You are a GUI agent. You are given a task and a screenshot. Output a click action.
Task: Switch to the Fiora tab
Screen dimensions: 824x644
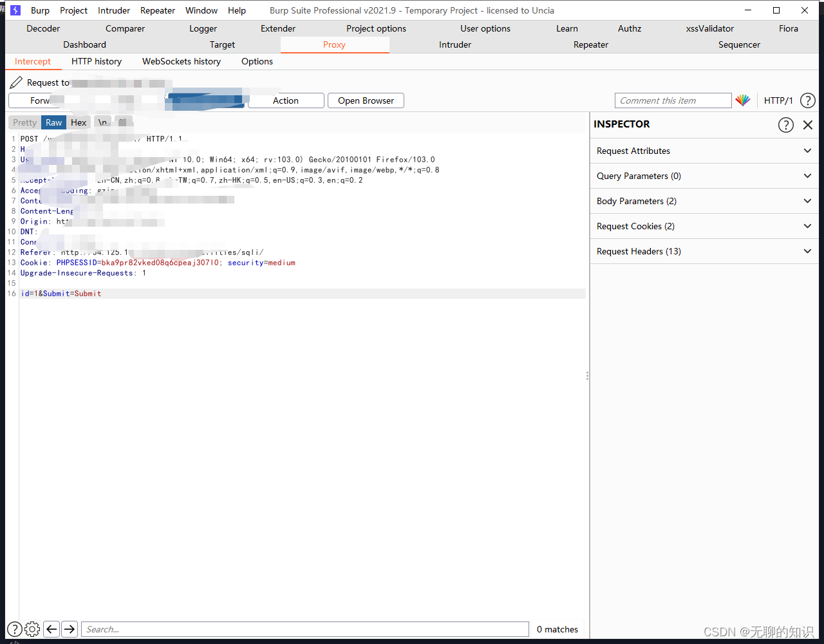[x=789, y=28]
